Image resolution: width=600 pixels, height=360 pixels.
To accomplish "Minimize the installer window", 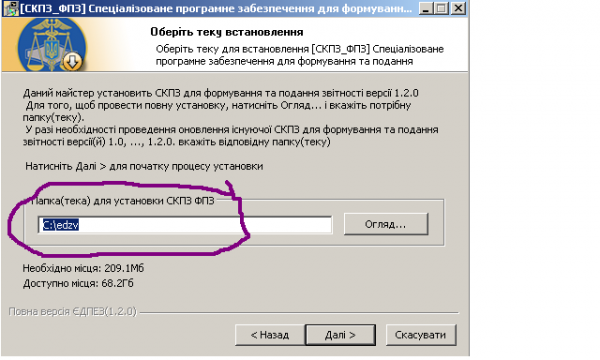I will [x=426, y=8].
